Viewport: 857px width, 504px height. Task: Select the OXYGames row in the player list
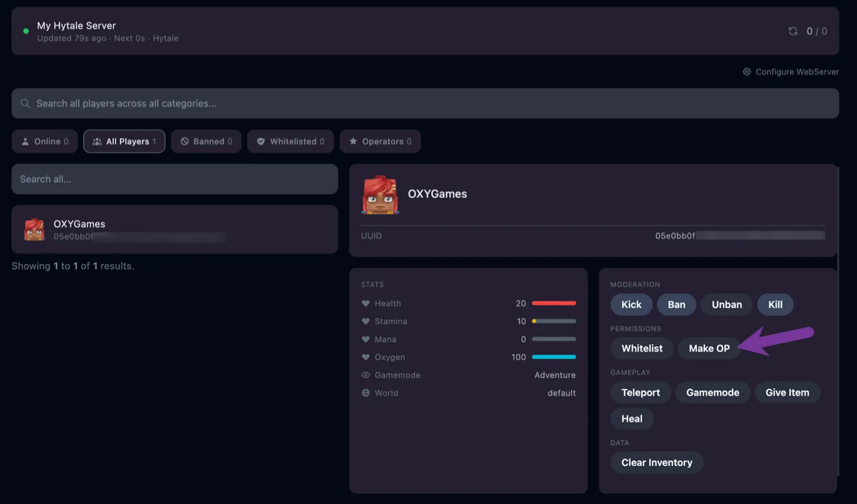pos(175,230)
